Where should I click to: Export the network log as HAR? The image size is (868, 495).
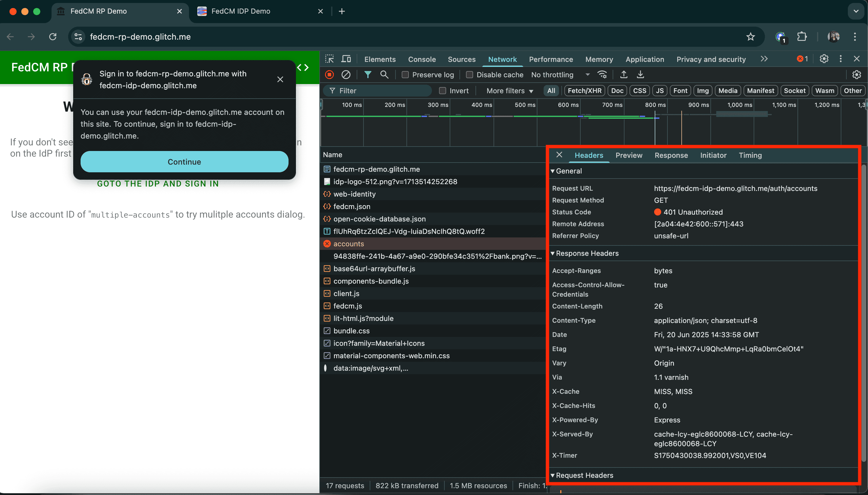coord(640,75)
